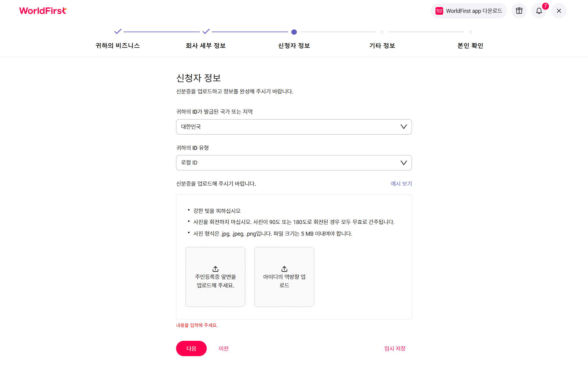The height and width of the screenshot is (369, 588).
Task: Open the gift rewards icon
Action: [x=519, y=11]
